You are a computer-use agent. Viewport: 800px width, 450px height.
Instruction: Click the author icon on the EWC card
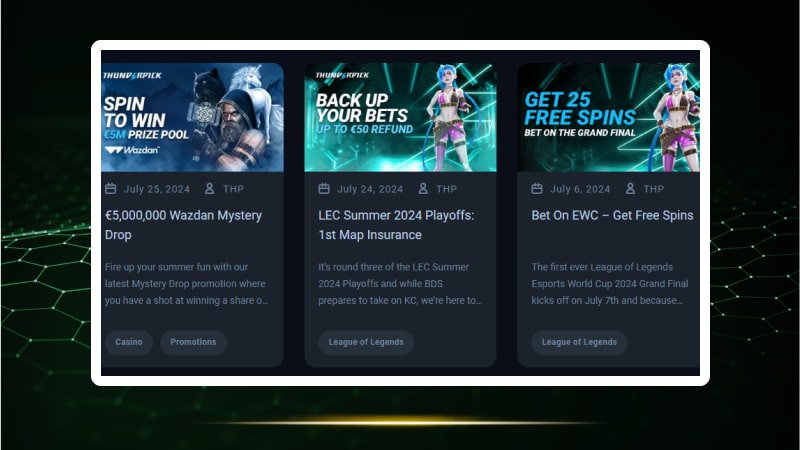point(630,189)
